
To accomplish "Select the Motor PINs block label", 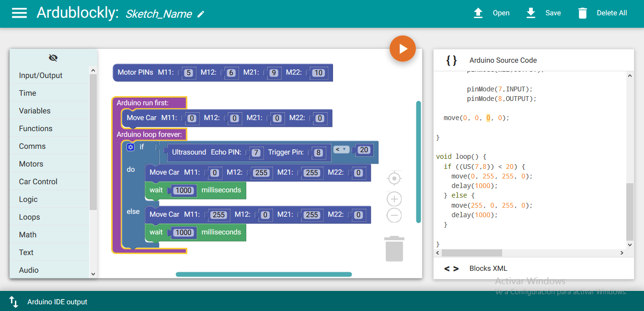I will (x=136, y=72).
